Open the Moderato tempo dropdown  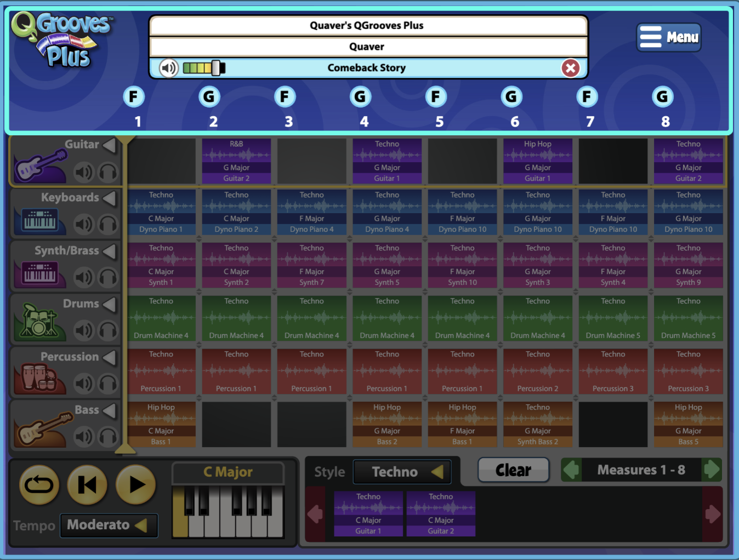109,525
